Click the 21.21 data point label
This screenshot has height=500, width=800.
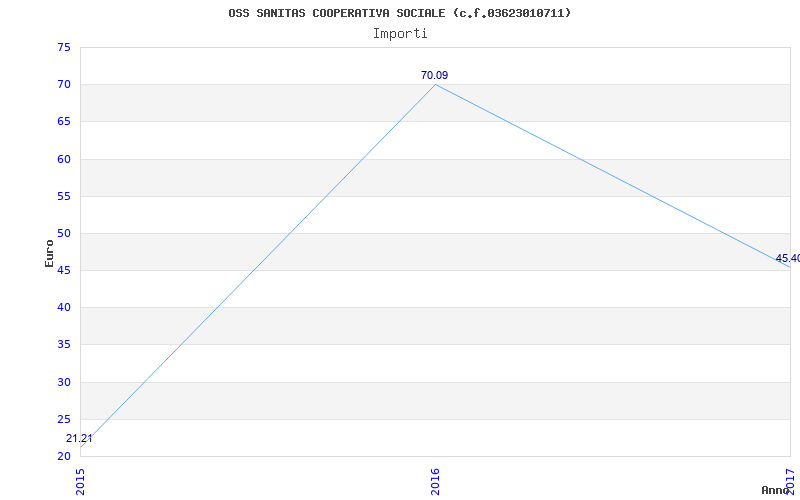point(79,438)
